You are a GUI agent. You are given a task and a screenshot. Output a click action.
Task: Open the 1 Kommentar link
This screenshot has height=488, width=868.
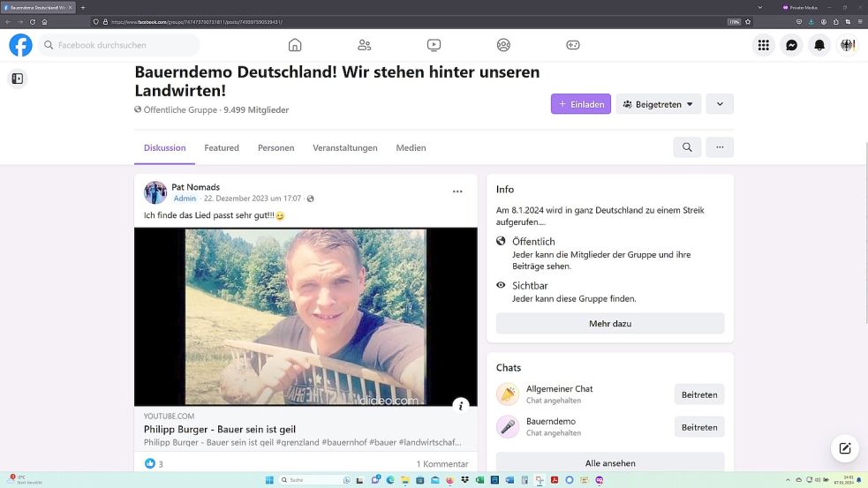click(442, 464)
